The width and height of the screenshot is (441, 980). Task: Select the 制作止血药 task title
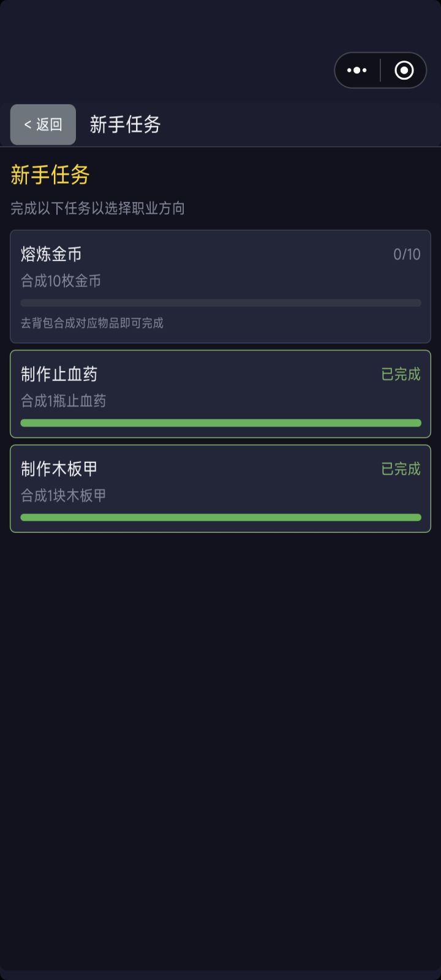[x=59, y=374]
